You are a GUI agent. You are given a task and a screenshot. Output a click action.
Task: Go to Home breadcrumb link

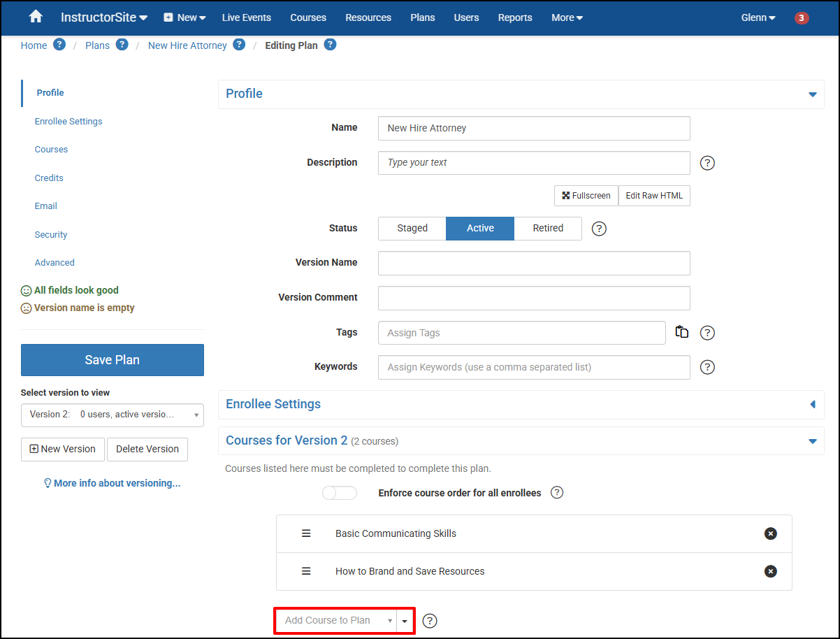coord(34,45)
